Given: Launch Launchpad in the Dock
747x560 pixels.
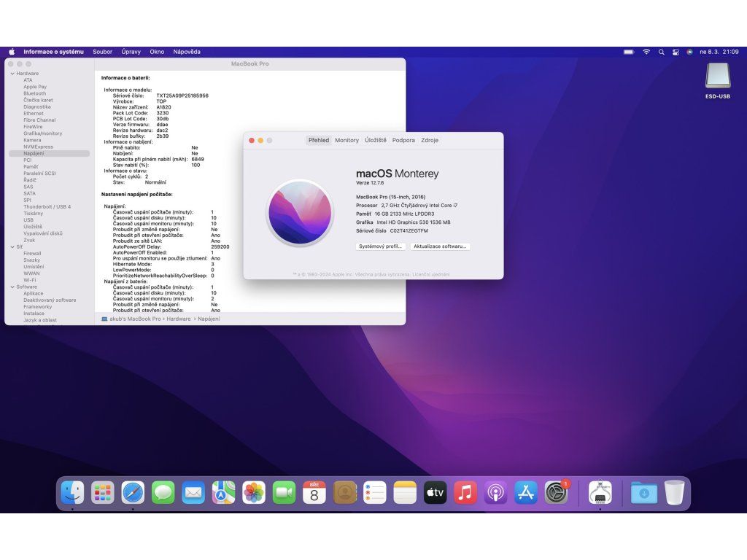Looking at the screenshot, I should (x=102, y=493).
